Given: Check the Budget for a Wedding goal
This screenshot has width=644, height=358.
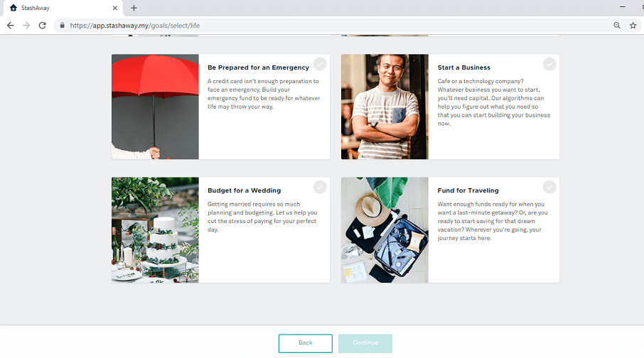Looking at the screenshot, I should [x=320, y=187].
